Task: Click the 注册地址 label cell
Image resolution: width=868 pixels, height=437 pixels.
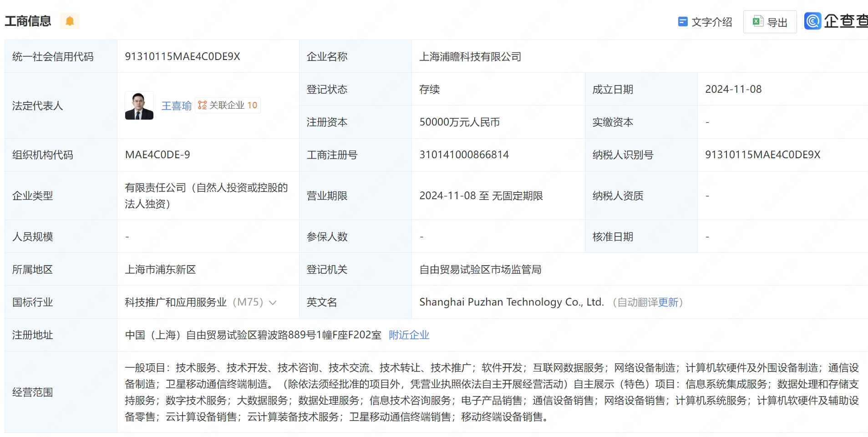Action: (61, 335)
